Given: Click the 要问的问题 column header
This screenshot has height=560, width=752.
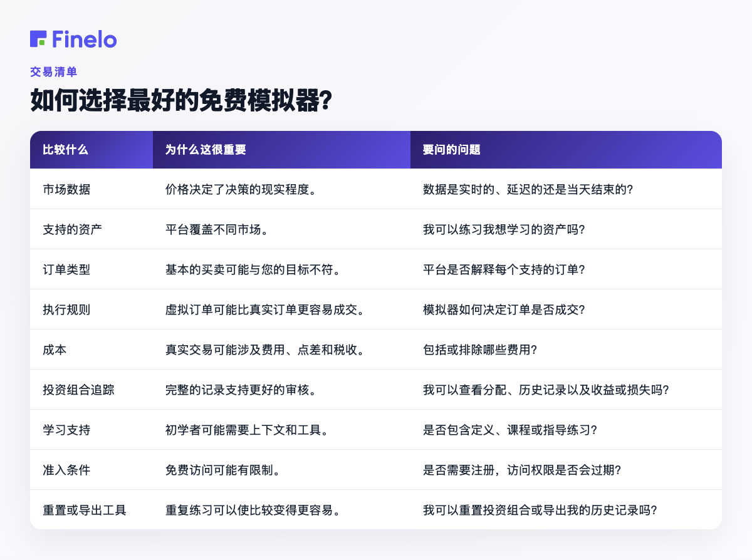Looking at the screenshot, I should [x=566, y=150].
